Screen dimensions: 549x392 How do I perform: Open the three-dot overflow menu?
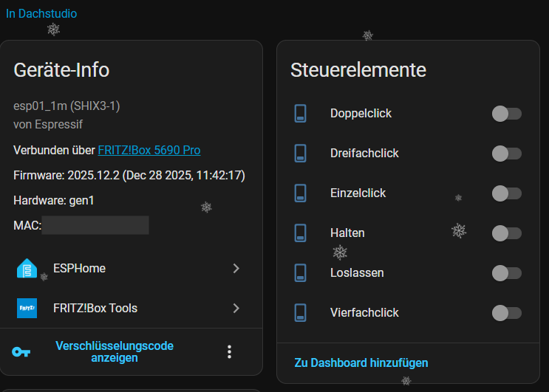(229, 351)
